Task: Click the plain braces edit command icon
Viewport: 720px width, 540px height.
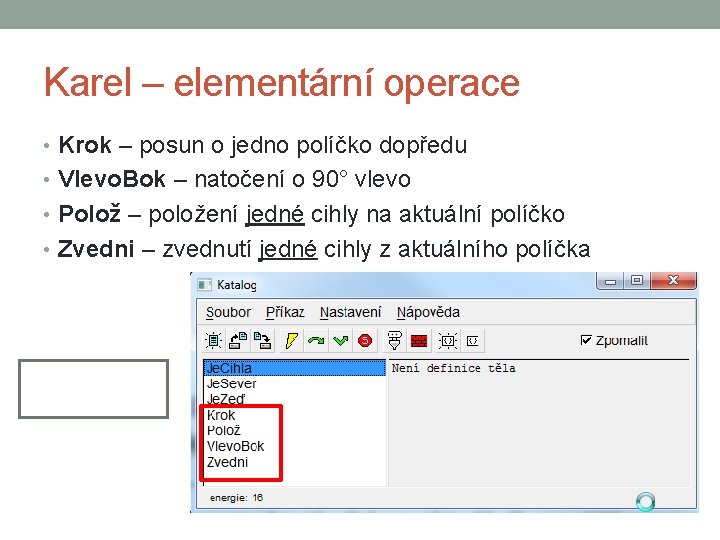Action: [472, 341]
